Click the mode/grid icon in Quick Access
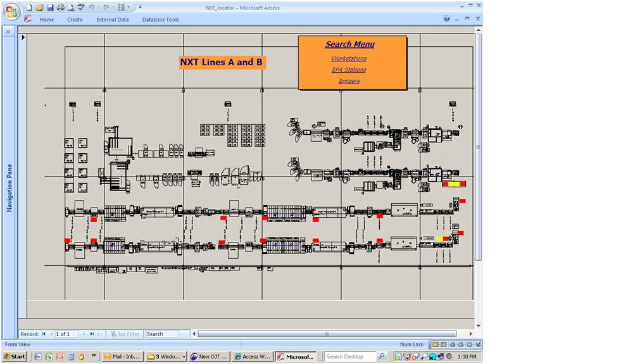 tap(121, 7)
